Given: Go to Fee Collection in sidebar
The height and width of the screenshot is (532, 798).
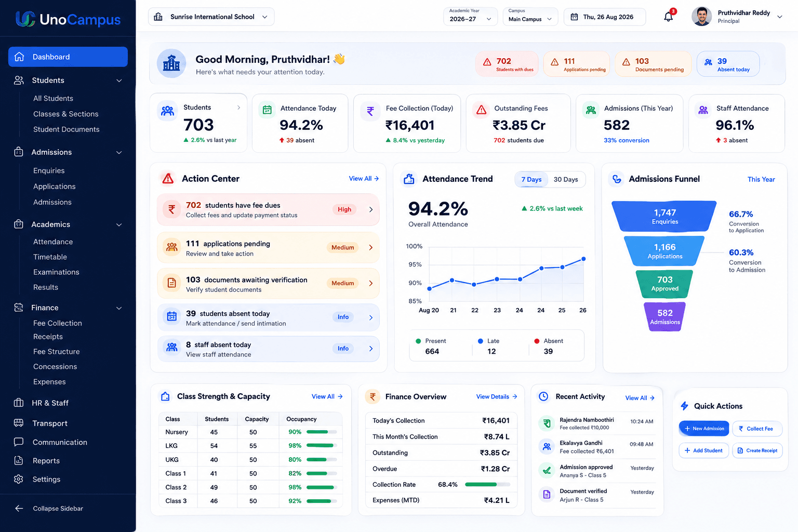Looking at the screenshot, I should tap(58, 323).
